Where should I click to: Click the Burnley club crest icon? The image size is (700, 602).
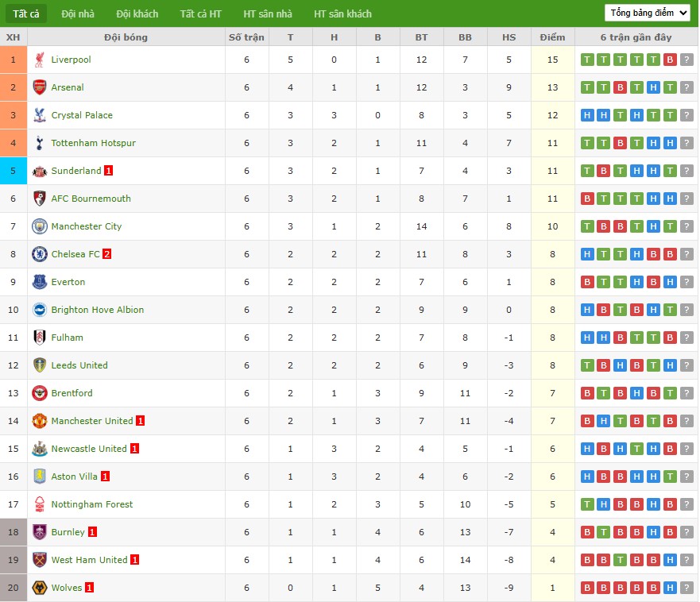[39, 532]
